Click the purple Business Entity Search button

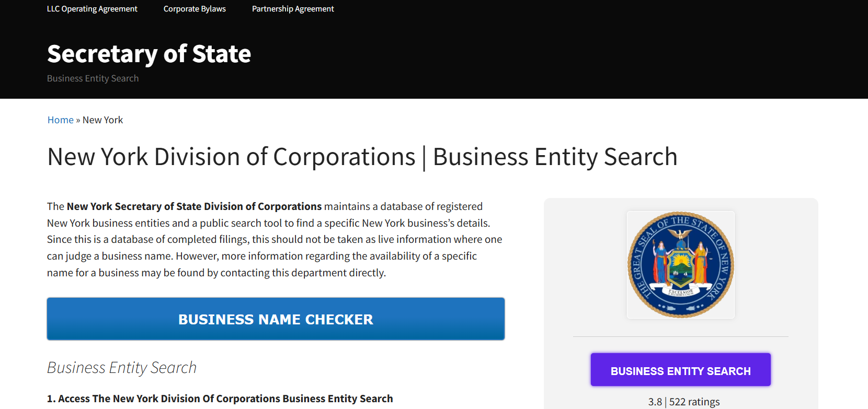[680, 370]
